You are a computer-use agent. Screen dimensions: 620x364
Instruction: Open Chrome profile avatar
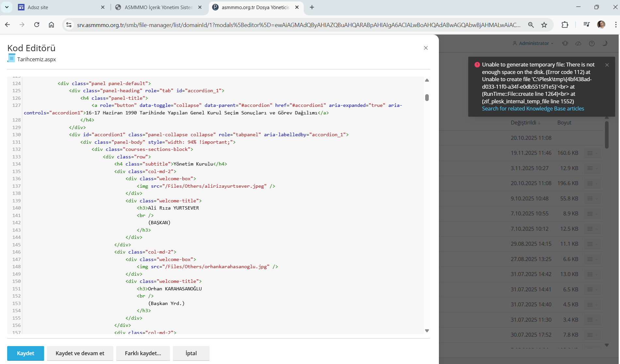pos(601,25)
